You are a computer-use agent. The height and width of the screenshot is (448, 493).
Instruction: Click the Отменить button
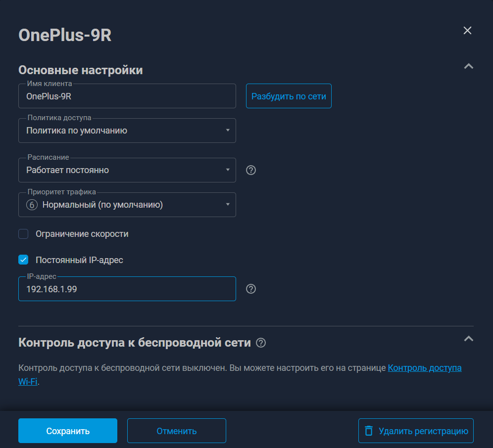click(177, 431)
